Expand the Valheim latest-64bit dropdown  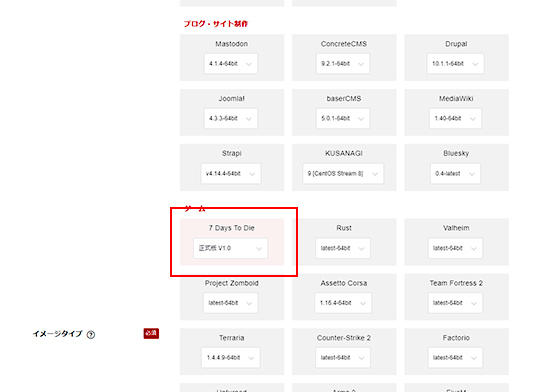tap(455, 248)
